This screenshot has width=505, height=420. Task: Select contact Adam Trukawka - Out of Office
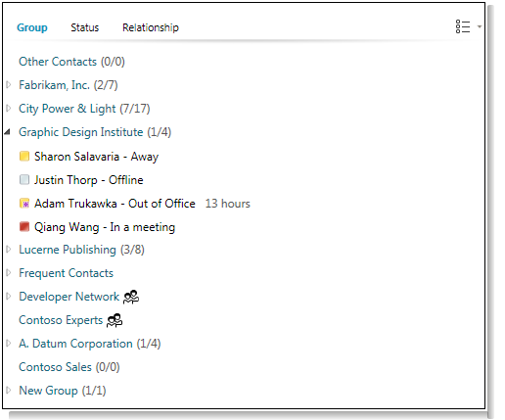pos(115,204)
